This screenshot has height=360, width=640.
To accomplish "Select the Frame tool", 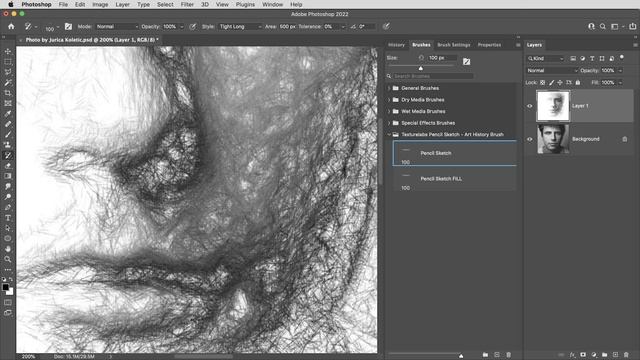I will pos(8,103).
